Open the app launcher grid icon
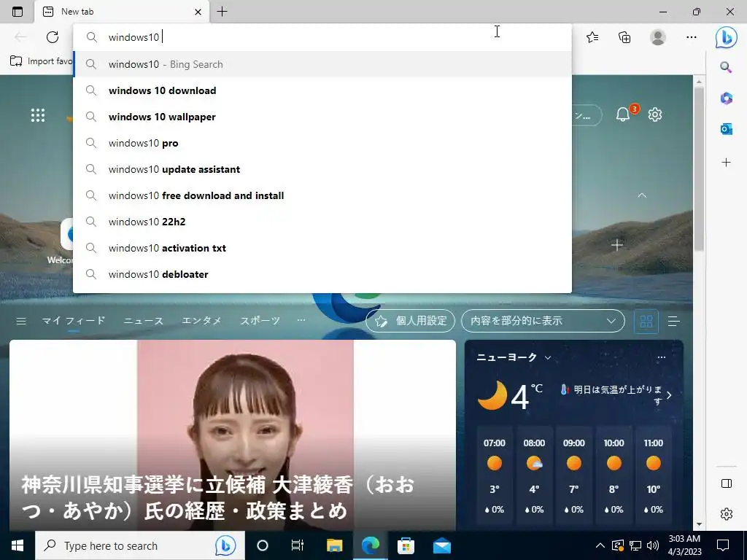Image resolution: width=747 pixels, height=560 pixels. click(38, 114)
